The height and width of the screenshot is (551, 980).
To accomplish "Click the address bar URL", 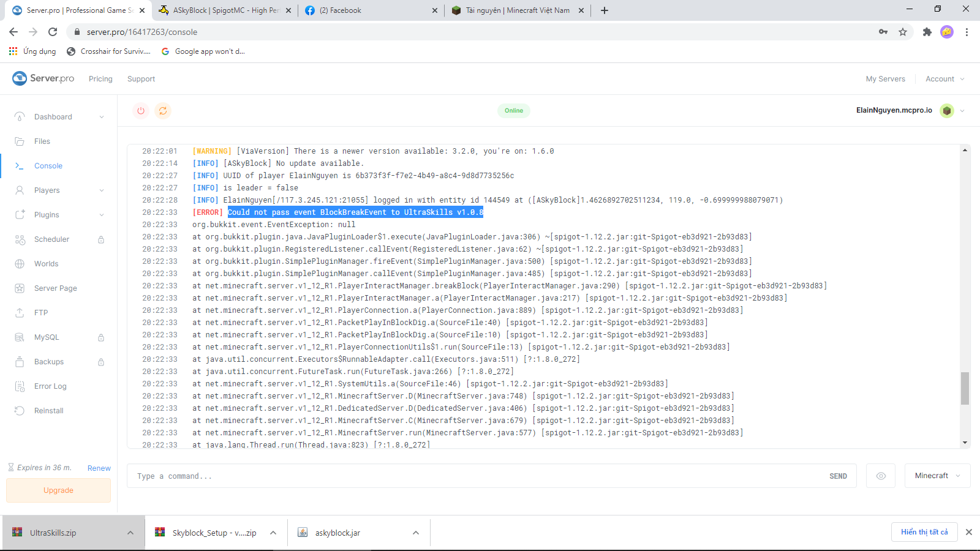I will pos(142,32).
